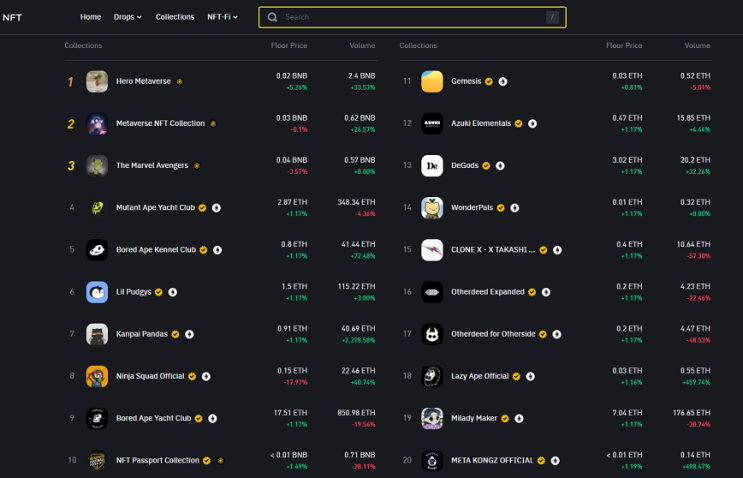Click the Lil Pudgys penguin avatar

point(97,292)
